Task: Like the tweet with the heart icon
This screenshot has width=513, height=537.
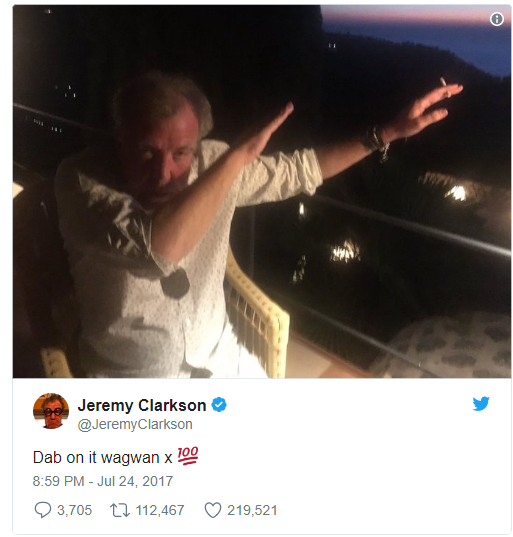Action: pyautogui.click(x=213, y=510)
